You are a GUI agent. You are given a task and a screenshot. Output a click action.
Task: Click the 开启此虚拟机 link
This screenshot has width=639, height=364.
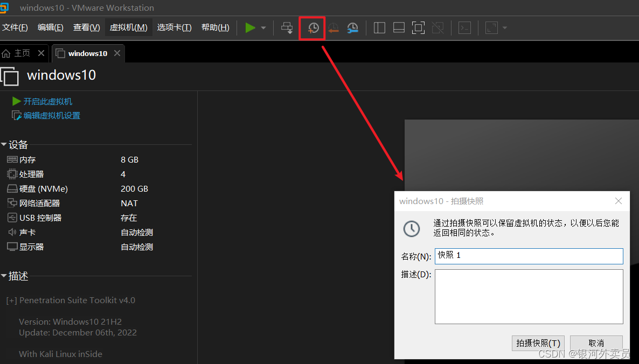coord(47,101)
